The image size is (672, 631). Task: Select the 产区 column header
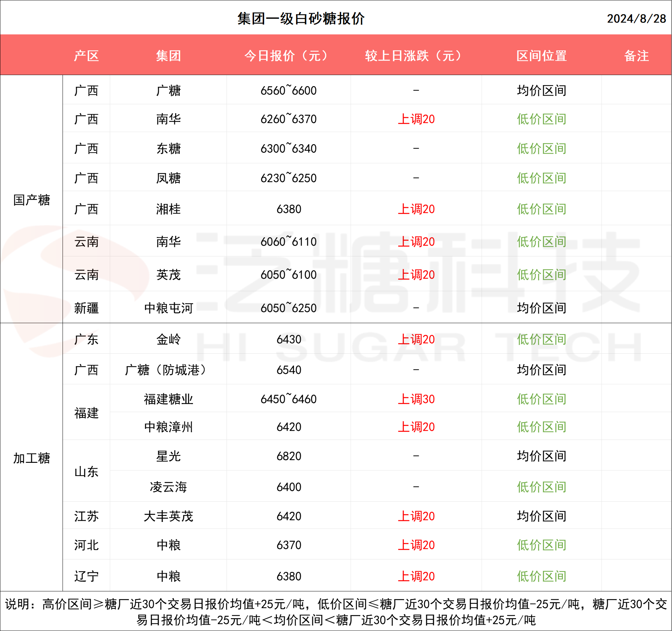pos(87,56)
